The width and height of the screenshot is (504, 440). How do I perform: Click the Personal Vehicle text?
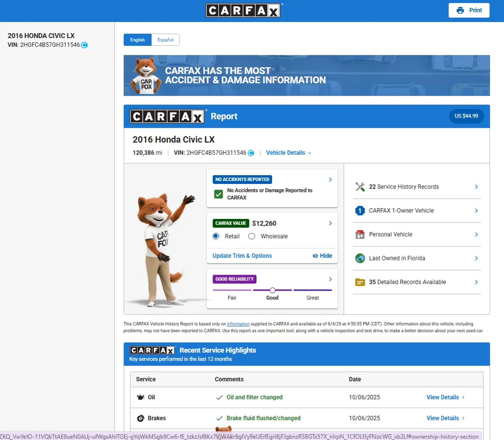coord(391,234)
